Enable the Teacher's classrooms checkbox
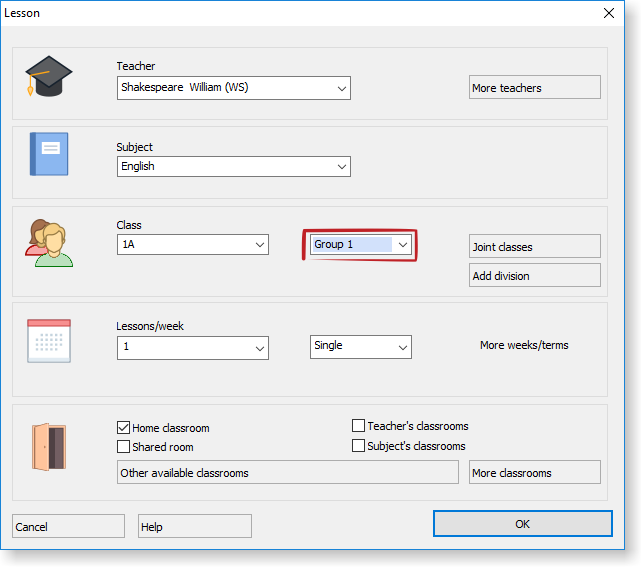Image resolution: width=642 pixels, height=567 pixels. coord(359,426)
